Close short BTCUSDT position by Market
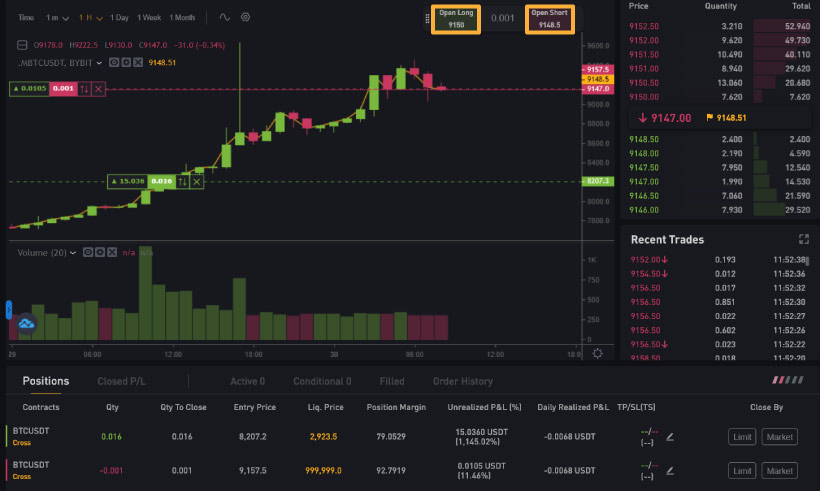The width and height of the screenshot is (820, 491). point(780,471)
